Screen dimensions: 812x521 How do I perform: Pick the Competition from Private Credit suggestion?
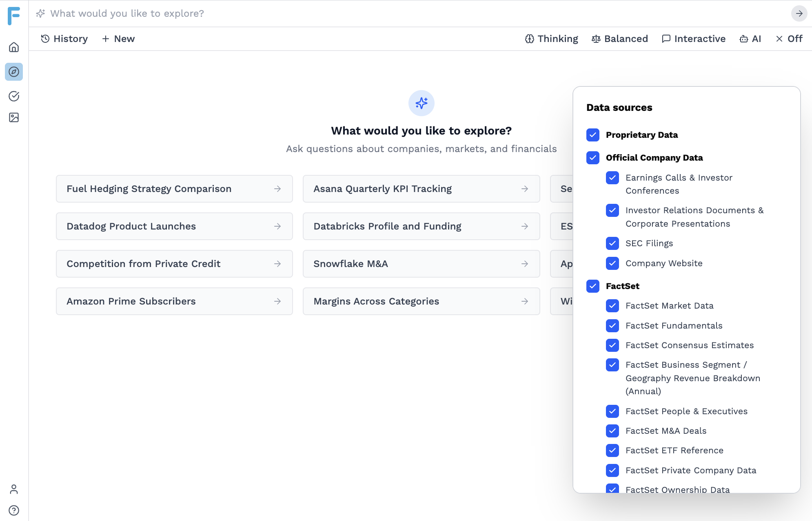(x=174, y=264)
